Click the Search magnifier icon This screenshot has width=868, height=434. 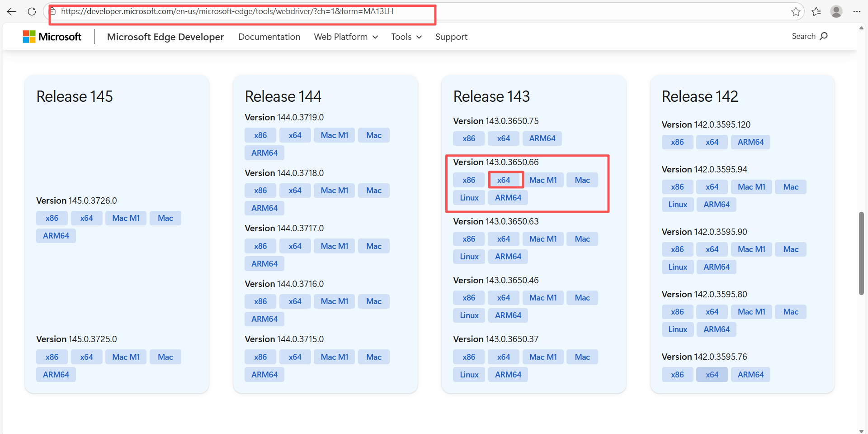[x=824, y=36]
